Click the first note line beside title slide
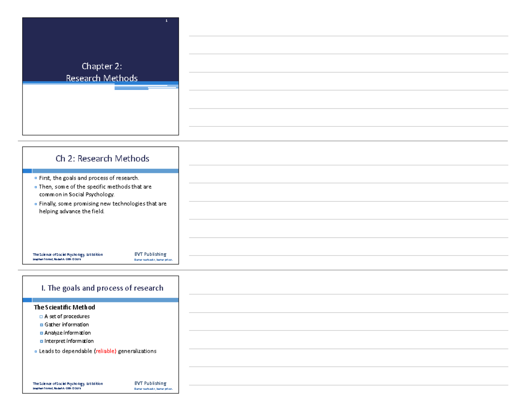Viewport: 532px width, 411px height. (349, 36)
